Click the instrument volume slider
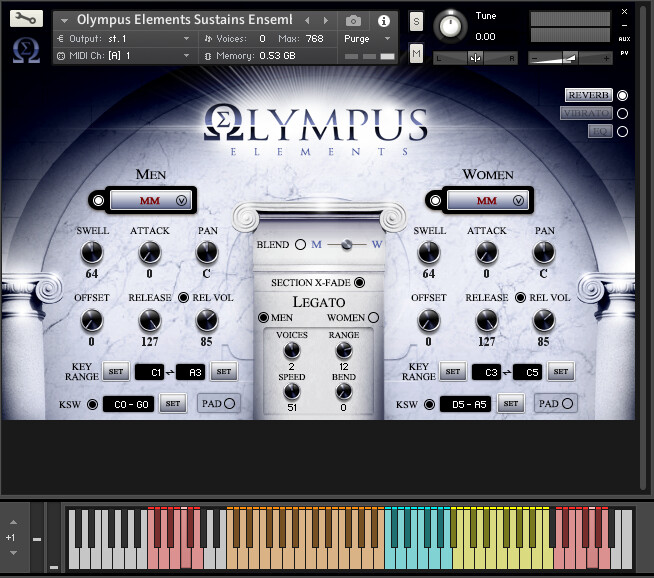This screenshot has height=578, width=654. coord(570,58)
